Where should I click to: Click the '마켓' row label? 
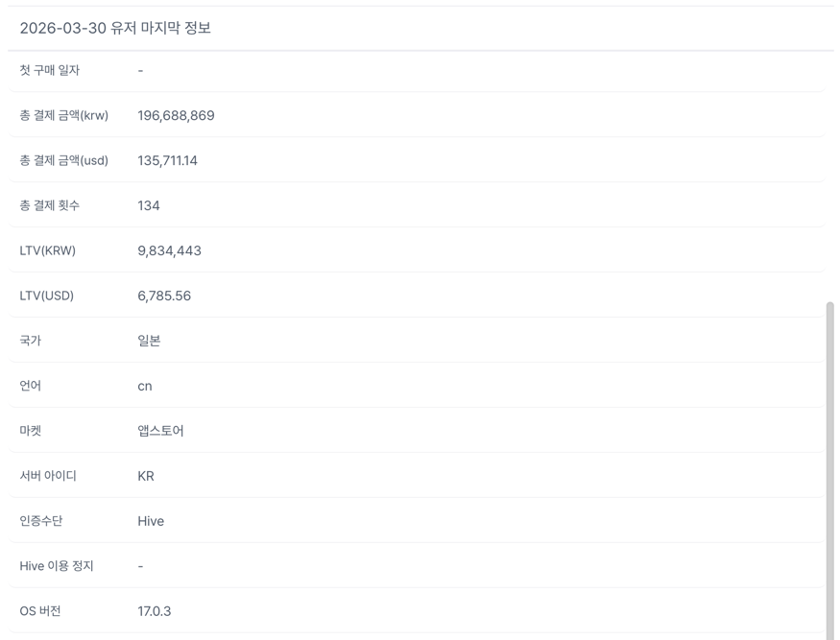[31, 431]
